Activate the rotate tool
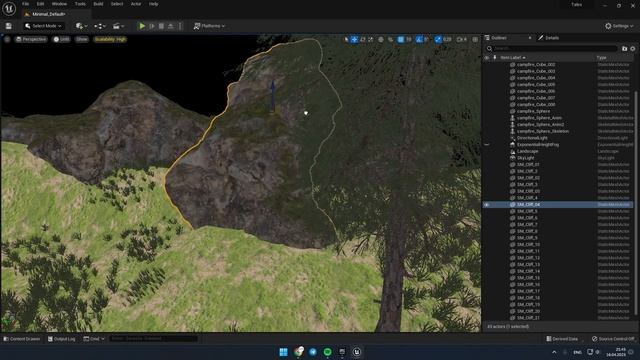 [362, 39]
